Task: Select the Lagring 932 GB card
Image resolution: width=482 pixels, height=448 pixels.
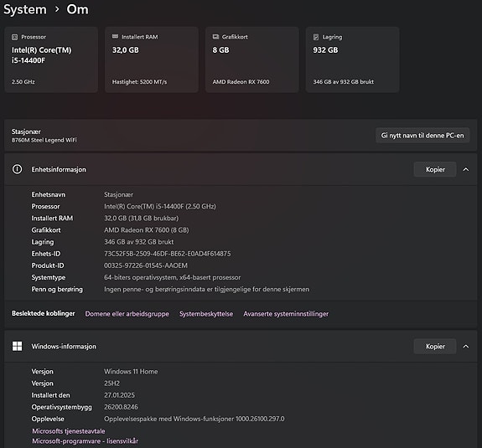Action: click(353, 59)
